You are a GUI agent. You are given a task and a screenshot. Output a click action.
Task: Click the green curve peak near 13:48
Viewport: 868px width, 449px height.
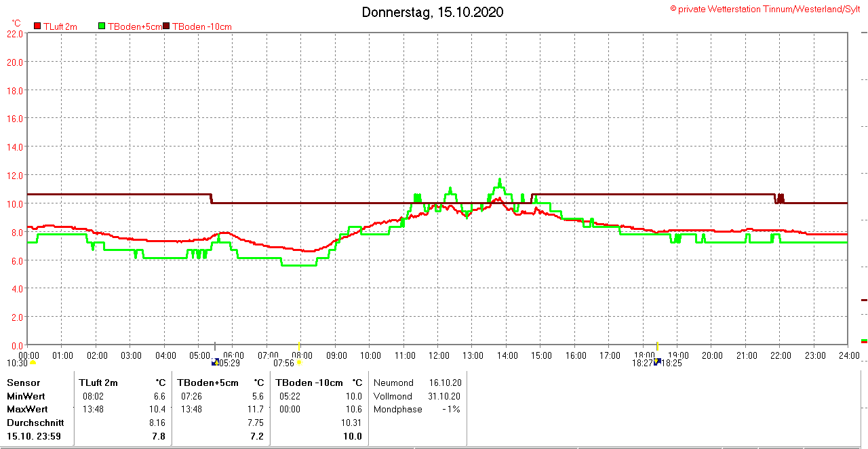[500, 180]
